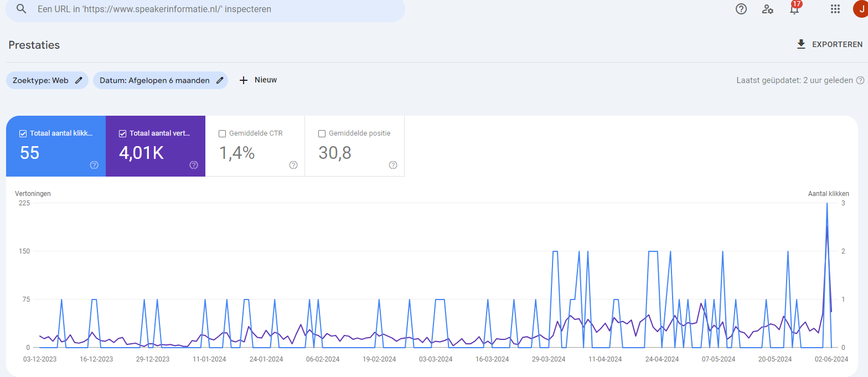Open notifications bell with 17 badge

[794, 8]
